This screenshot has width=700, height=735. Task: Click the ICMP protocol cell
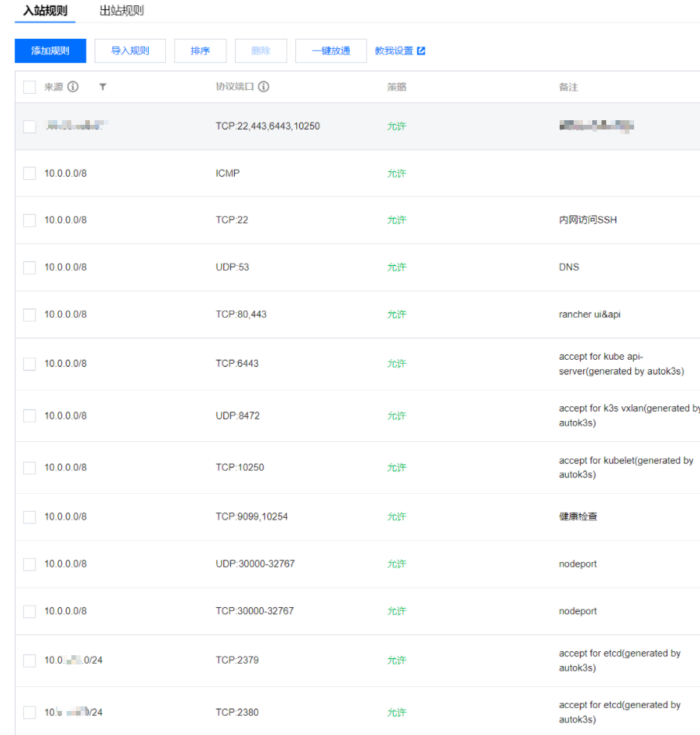[x=228, y=174]
